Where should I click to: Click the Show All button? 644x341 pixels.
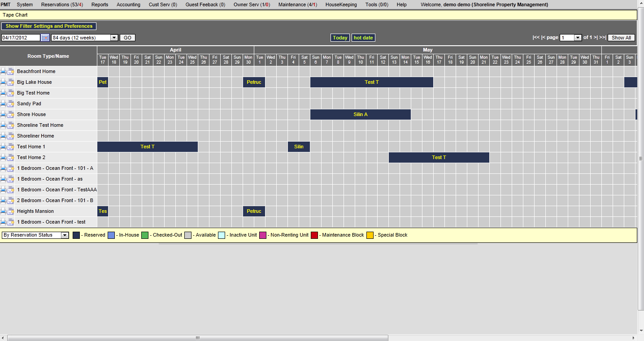(x=621, y=38)
